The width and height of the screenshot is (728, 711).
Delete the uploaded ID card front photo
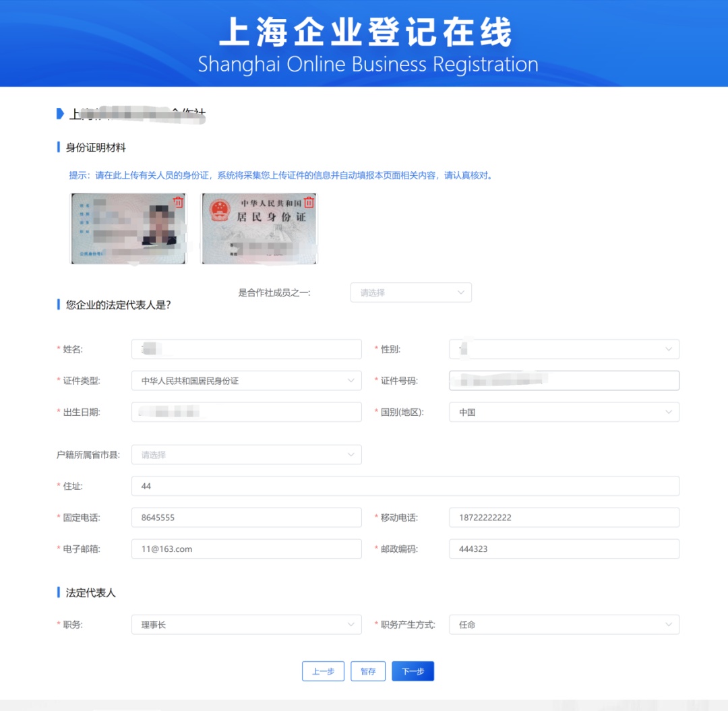click(179, 202)
